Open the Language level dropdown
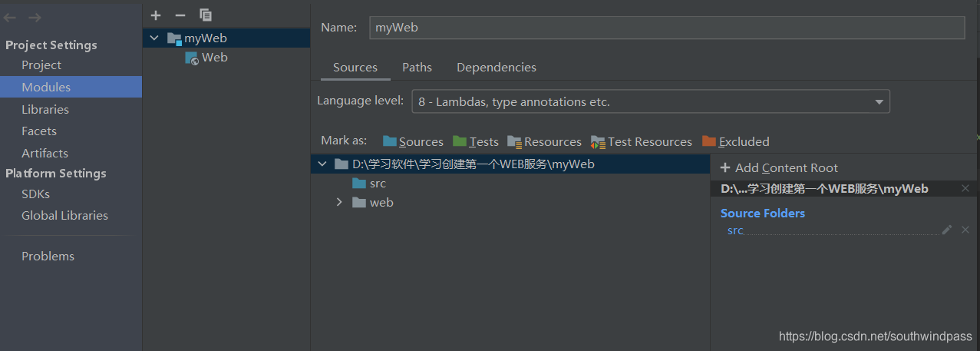 coord(651,101)
